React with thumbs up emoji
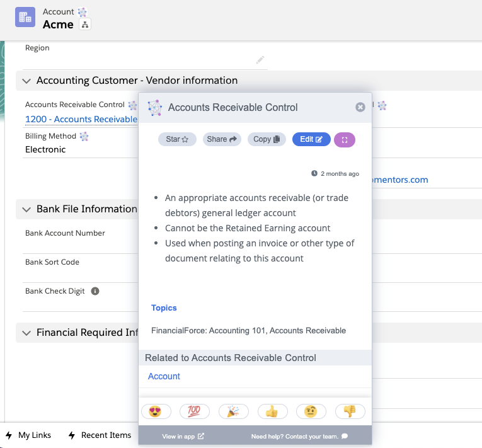This screenshot has width=482, height=448. click(x=273, y=411)
